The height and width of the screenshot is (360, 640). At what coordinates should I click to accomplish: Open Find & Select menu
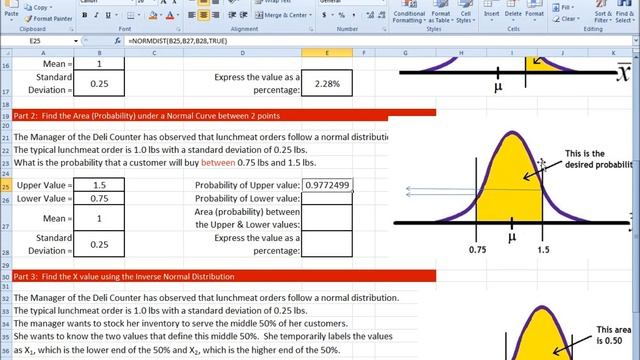tap(623, 11)
